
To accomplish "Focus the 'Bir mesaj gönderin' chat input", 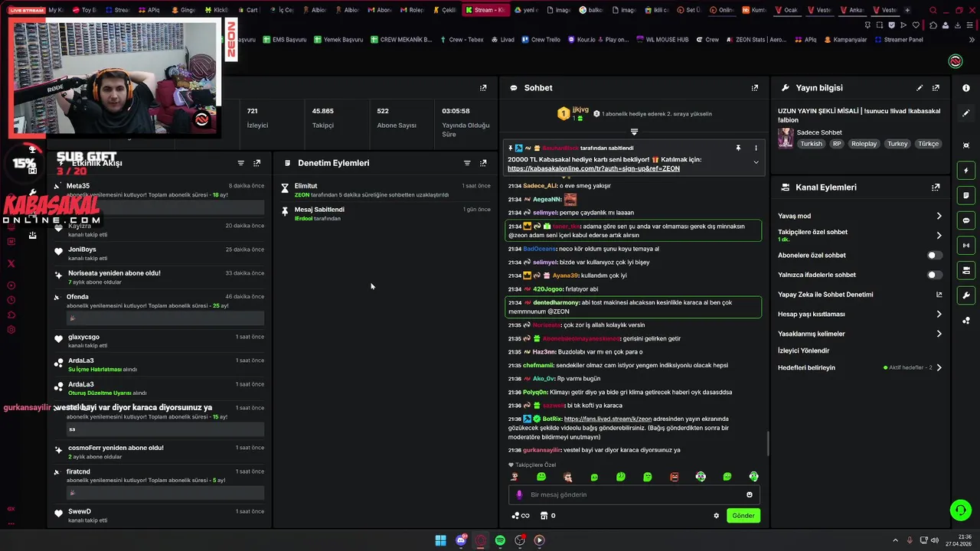I will (634, 494).
